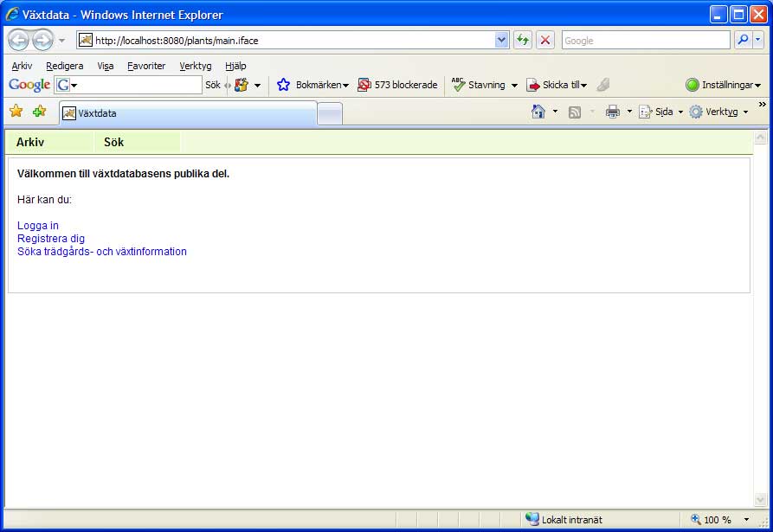Expand the address bar history dropdown
The width and height of the screenshot is (773, 532).
[501, 41]
